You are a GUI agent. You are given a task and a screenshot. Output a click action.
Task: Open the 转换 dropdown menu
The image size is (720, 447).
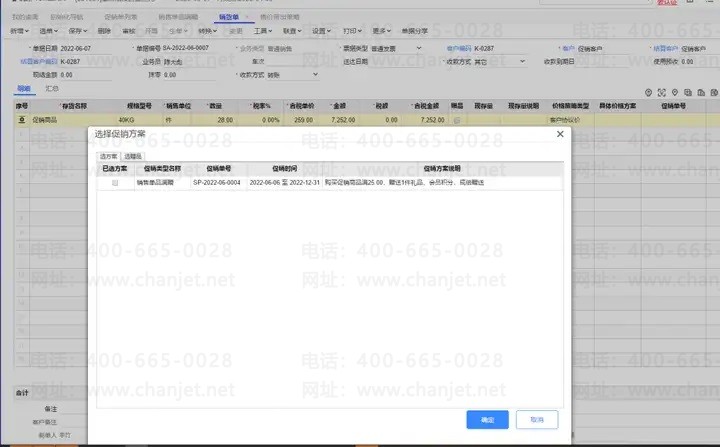point(208,31)
